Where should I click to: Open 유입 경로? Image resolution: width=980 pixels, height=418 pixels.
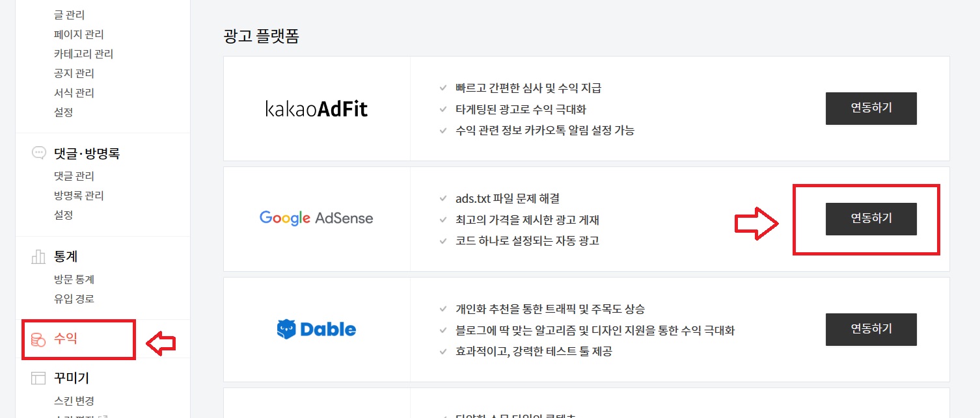coord(74,298)
